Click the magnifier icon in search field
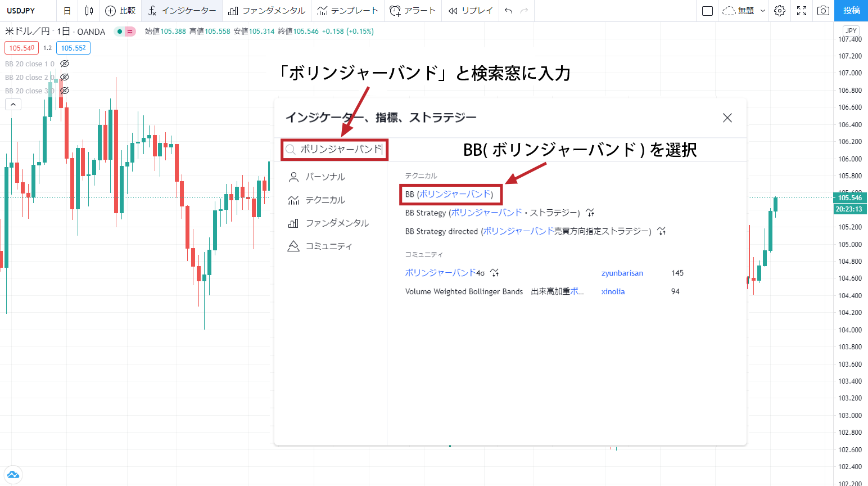Image resolution: width=868 pixels, height=486 pixels. pyautogui.click(x=290, y=150)
